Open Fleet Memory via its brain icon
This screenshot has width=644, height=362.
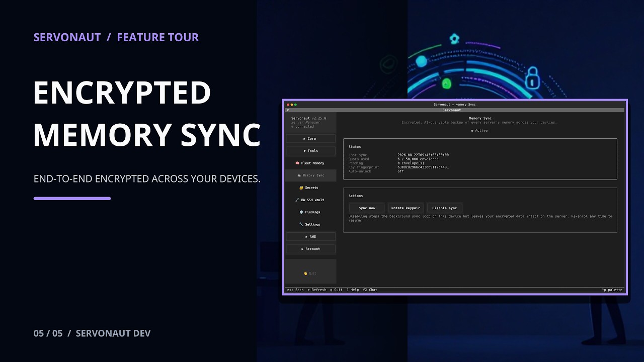(297, 163)
